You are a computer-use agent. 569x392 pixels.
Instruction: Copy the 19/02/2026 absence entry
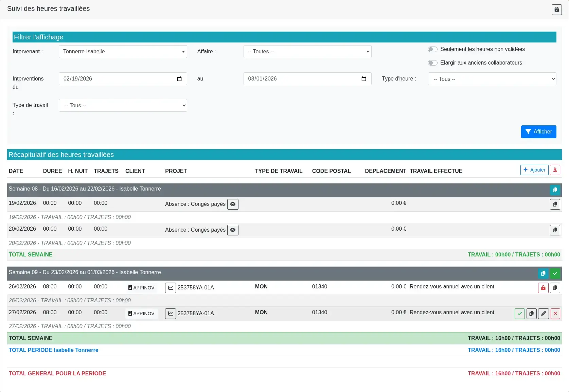click(x=555, y=204)
